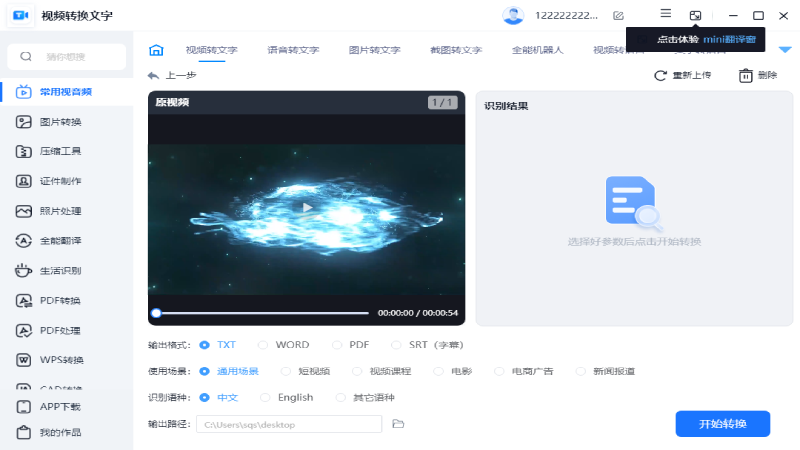Click the mini翻译窗 tooltip link
Image resolution: width=800 pixels, height=450 pixels.
point(730,39)
